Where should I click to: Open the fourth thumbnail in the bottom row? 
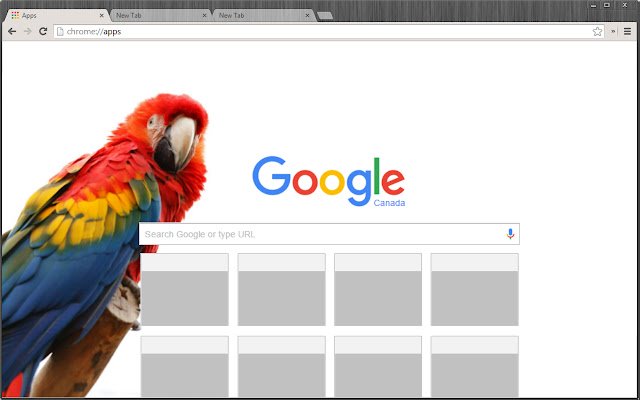[x=475, y=367]
